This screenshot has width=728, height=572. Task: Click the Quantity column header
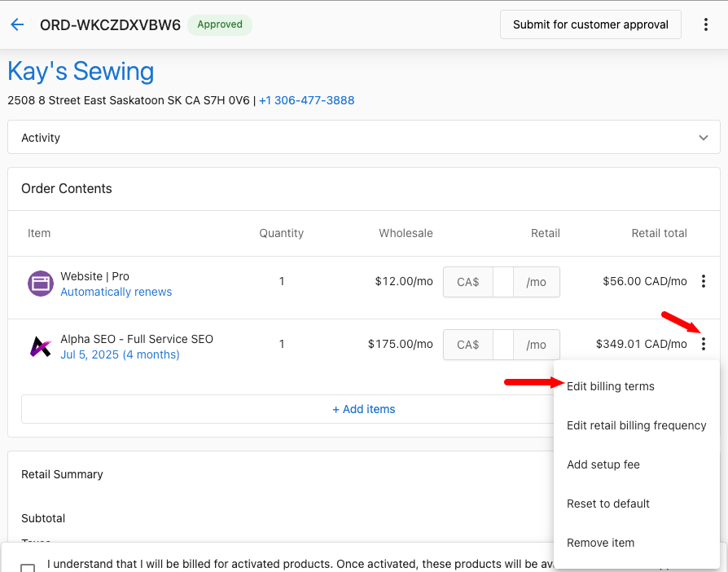[x=282, y=233]
